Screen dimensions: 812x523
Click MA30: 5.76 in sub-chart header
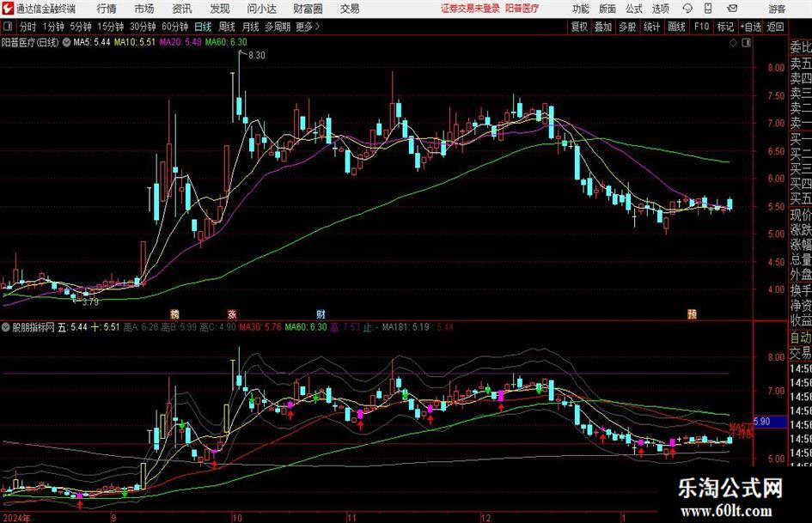click(260, 326)
